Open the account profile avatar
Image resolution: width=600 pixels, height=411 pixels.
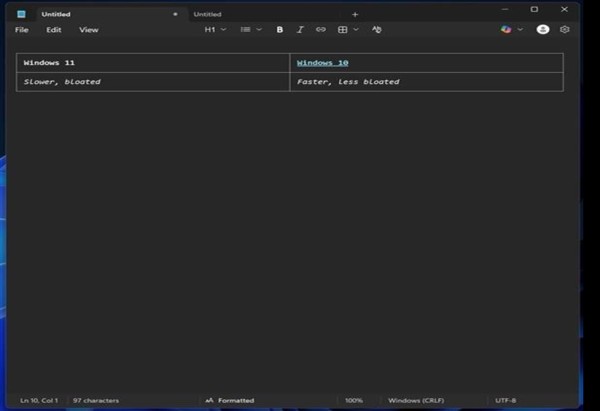click(543, 29)
